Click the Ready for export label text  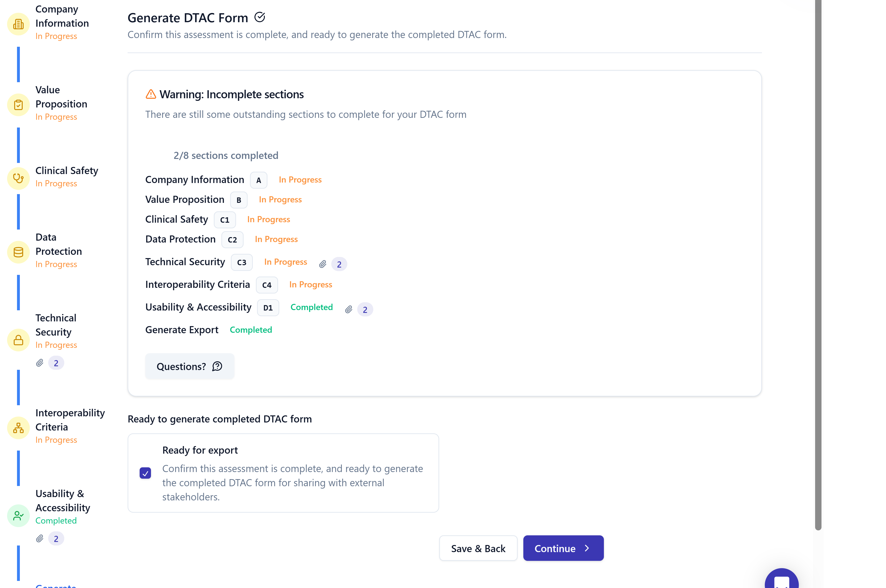(200, 450)
